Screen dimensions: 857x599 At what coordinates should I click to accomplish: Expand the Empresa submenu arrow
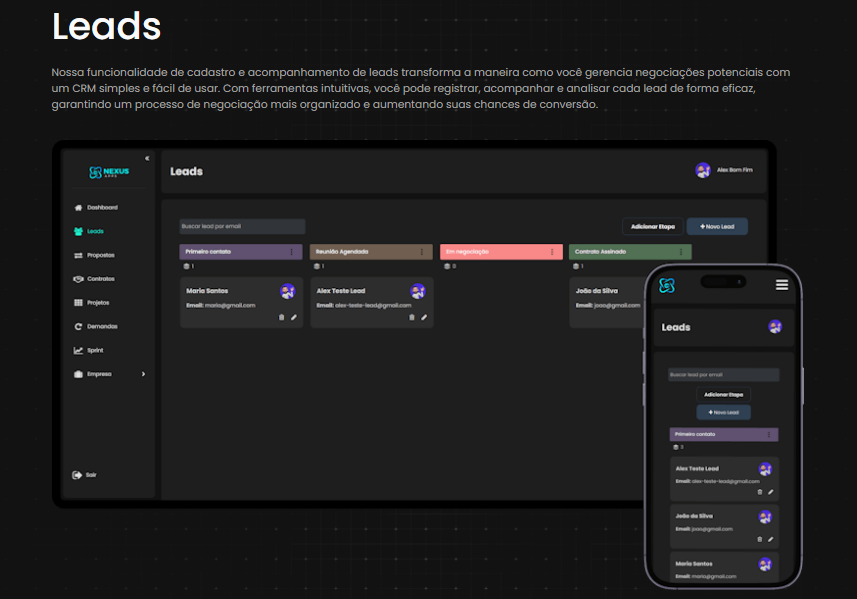point(143,374)
